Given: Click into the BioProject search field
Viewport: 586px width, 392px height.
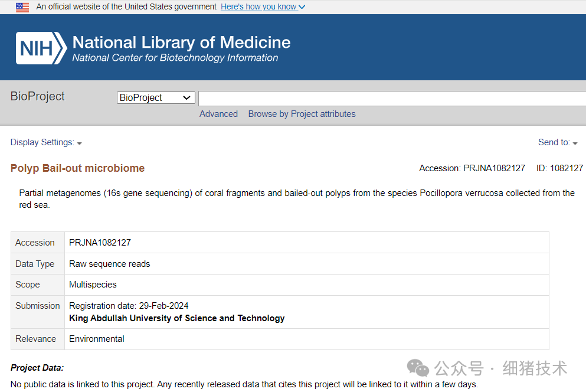Looking at the screenshot, I should tap(389, 98).
